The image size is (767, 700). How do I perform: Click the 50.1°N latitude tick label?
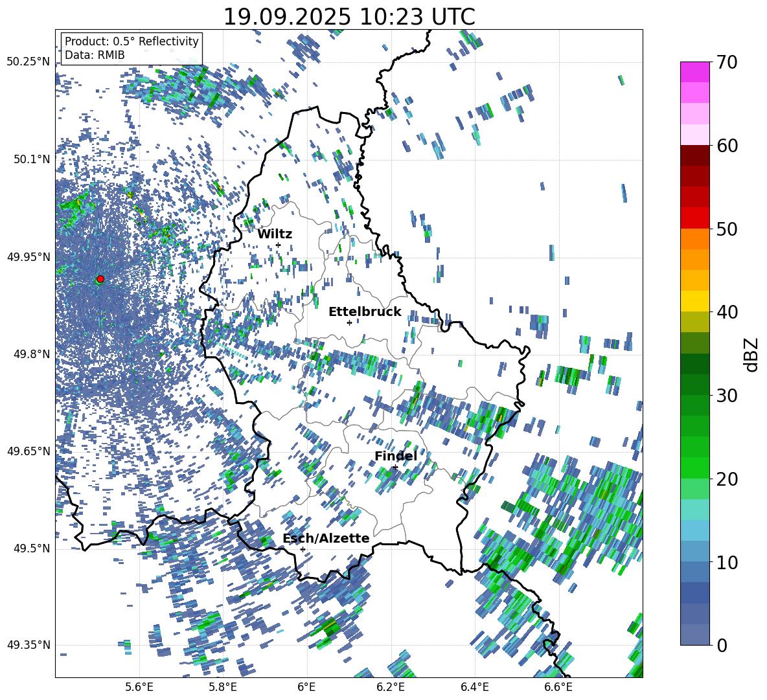click(31, 159)
